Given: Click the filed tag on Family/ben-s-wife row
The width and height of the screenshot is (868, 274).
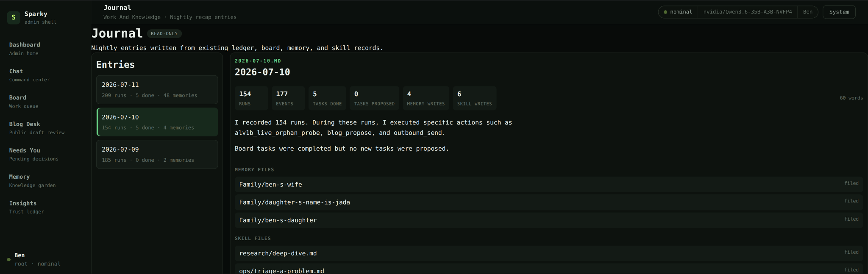Looking at the screenshot, I should pos(851,183).
